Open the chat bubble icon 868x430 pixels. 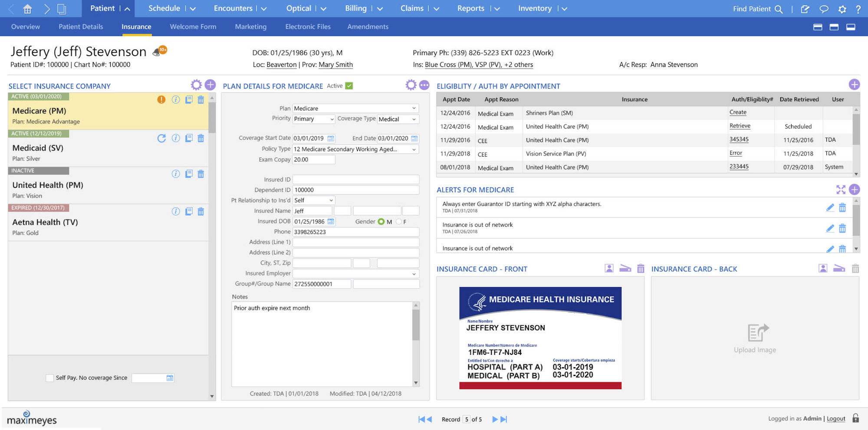(x=824, y=9)
